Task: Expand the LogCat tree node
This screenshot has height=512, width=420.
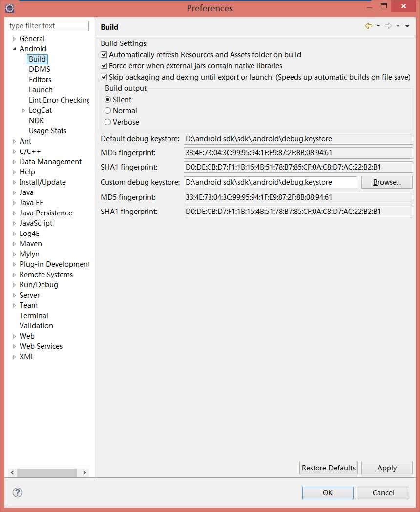Action: [x=23, y=111]
